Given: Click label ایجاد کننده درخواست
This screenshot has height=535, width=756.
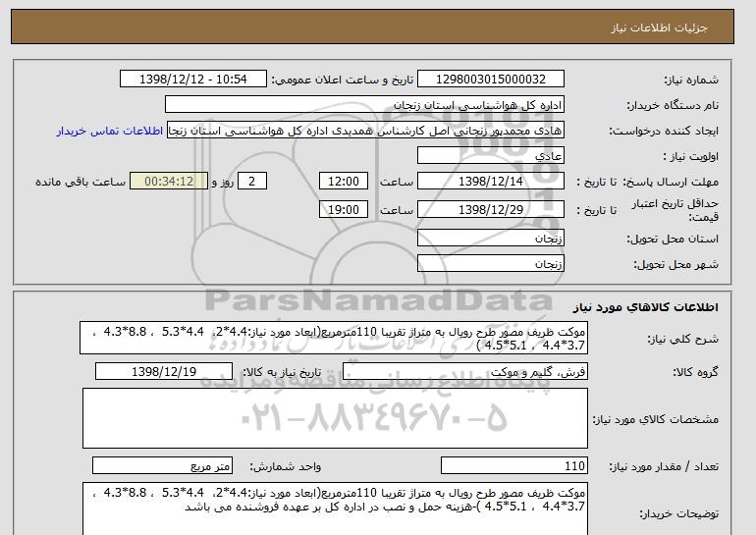Looking at the screenshot, I should click(664, 131).
